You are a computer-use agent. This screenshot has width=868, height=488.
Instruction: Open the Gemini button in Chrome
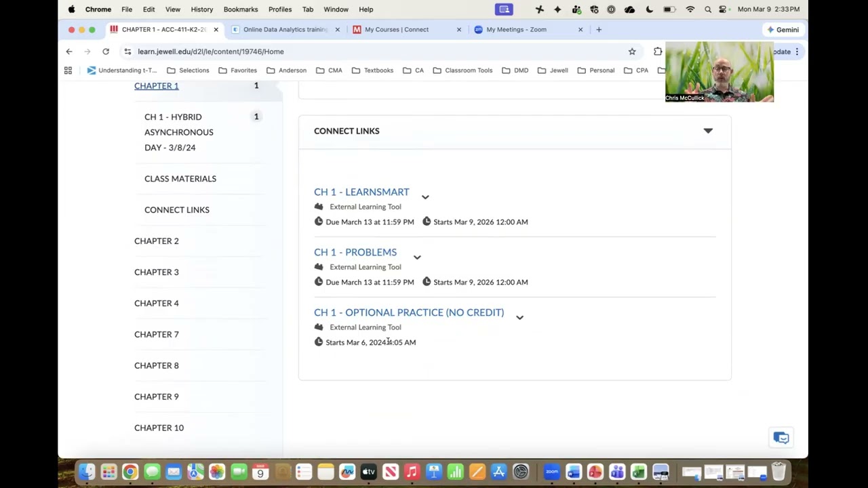click(783, 30)
